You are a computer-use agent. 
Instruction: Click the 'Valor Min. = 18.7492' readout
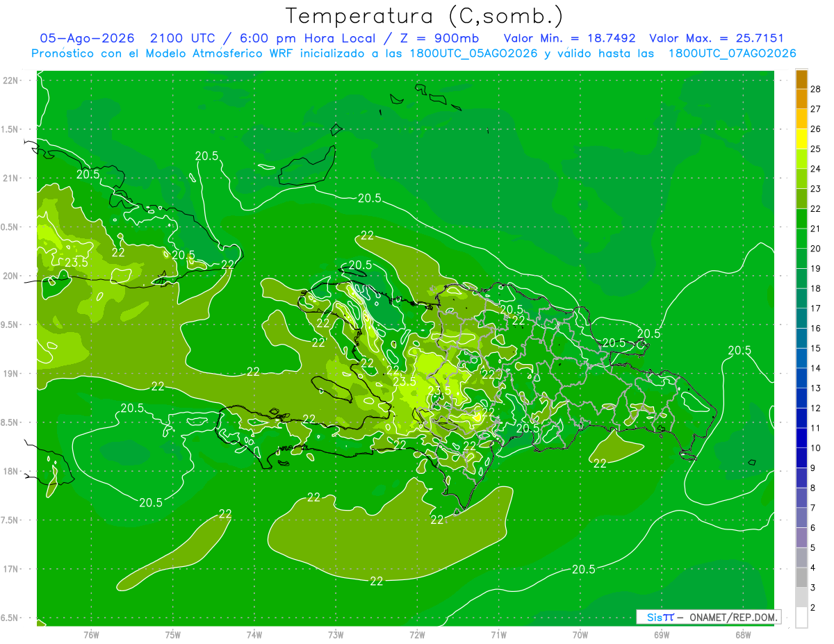(x=569, y=38)
